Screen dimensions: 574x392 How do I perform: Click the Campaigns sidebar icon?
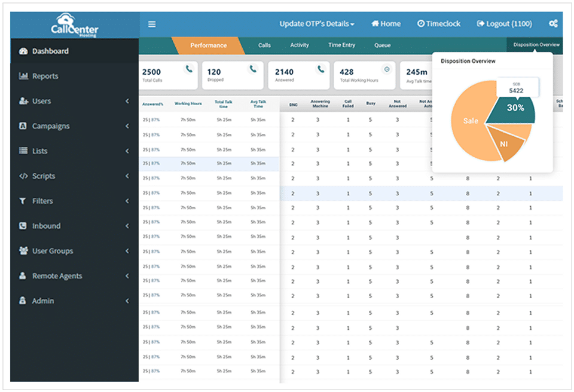click(x=23, y=126)
